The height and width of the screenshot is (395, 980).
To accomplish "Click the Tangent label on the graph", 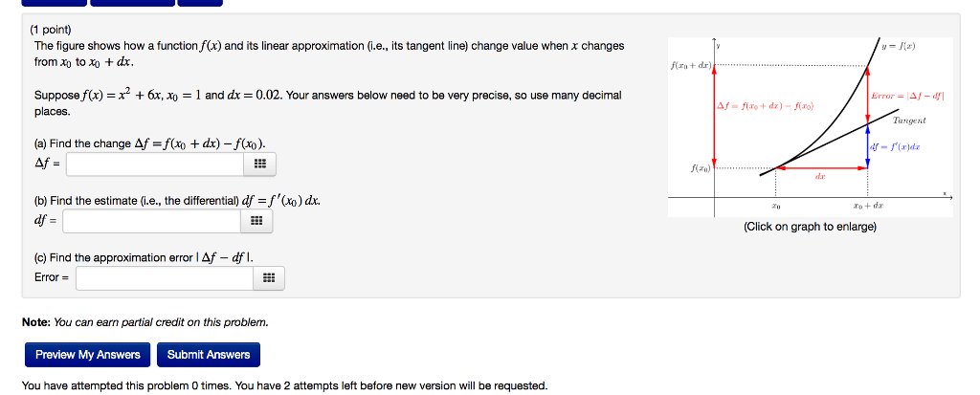I will (x=908, y=121).
